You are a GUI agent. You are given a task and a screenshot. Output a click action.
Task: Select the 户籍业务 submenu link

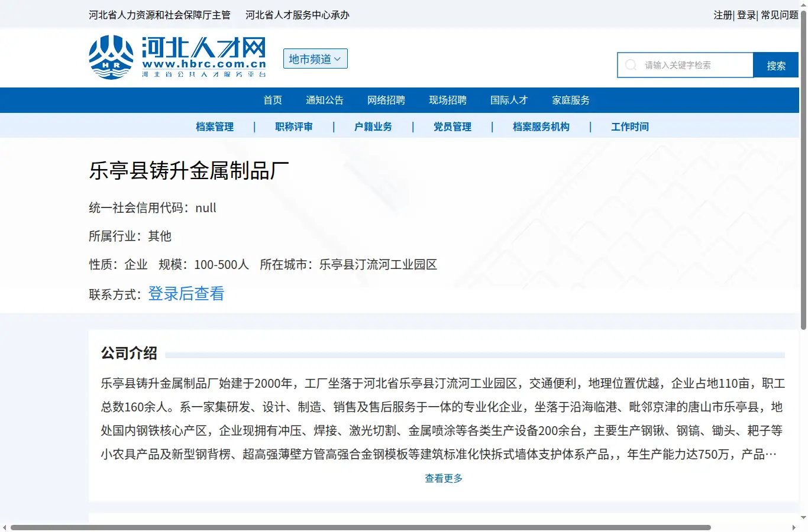coord(373,126)
